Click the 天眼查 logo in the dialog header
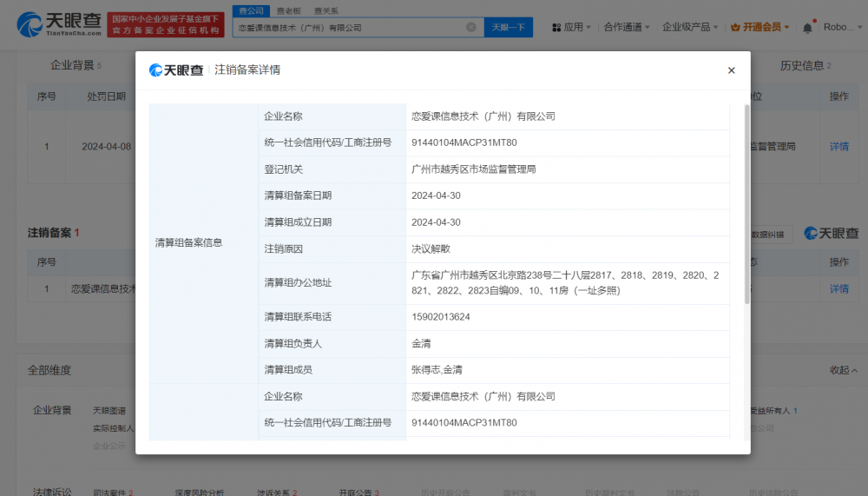The width and height of the screenshot is (868, 496). (x=176, y=69)
